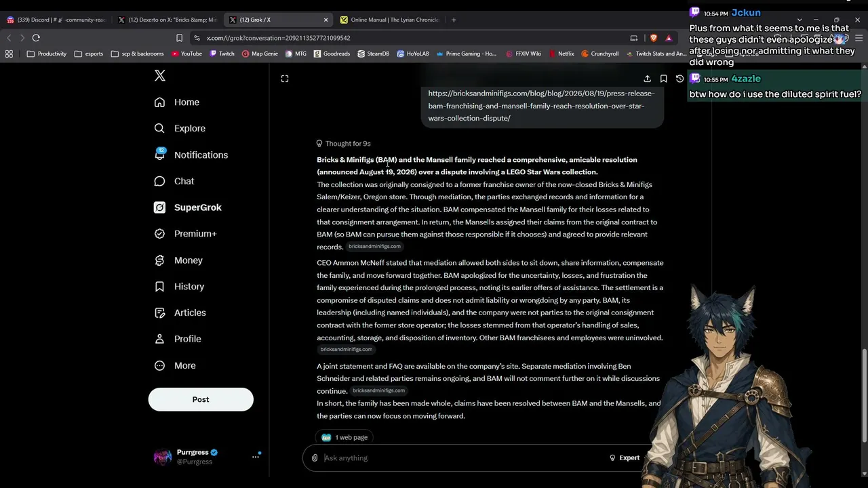868x488 pixels.
Task: Reload the current page
Action: pyautogui.click(x=36, y=38)
